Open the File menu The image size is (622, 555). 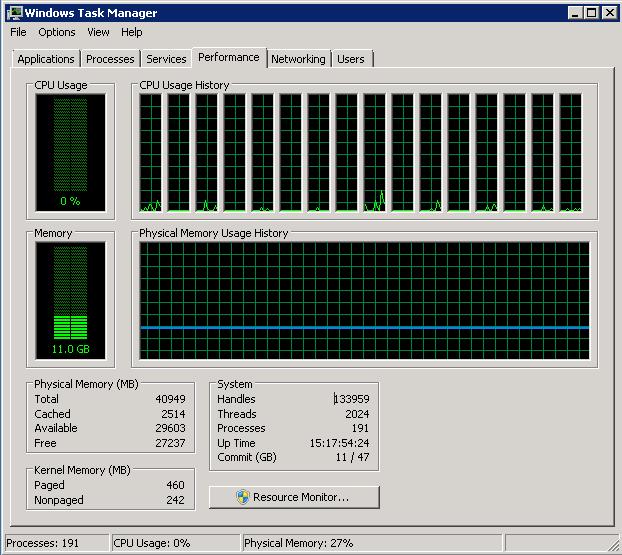click(x=18, y=32)
